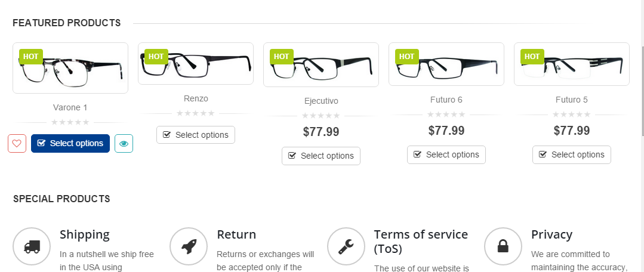Choose Select options for Ejecutivo
This screenshot has width=644, height=272.
click(x=321, y=156)
